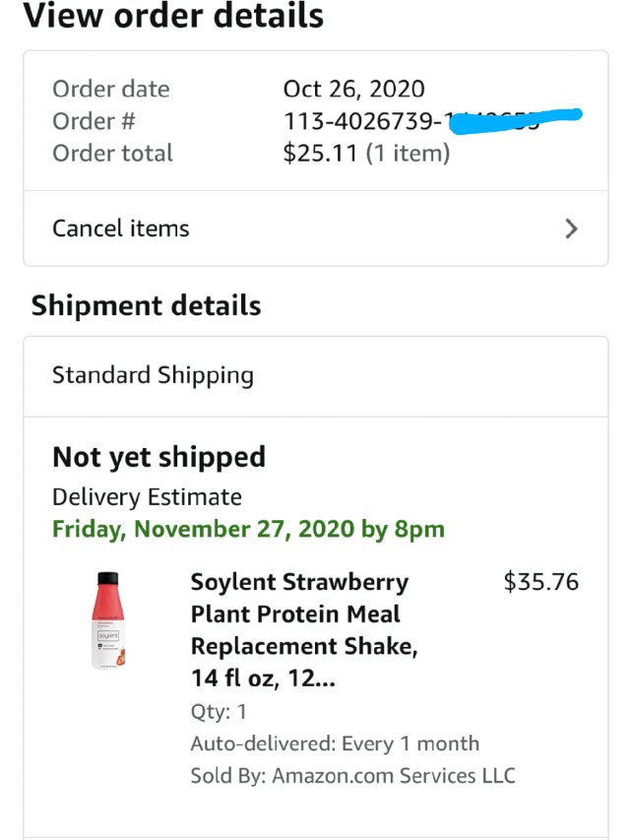Open the Cancel items section
This screenshot has height=840, width=630.
(120, 228)
